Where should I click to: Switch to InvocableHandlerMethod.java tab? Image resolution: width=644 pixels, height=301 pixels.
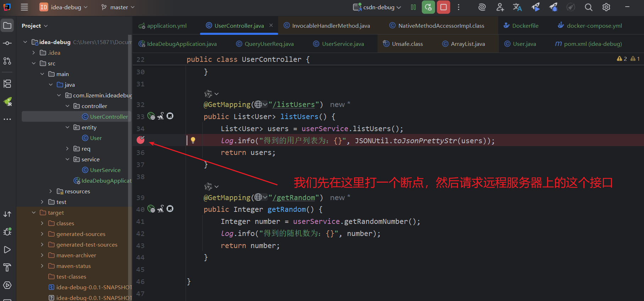point(327,26)
